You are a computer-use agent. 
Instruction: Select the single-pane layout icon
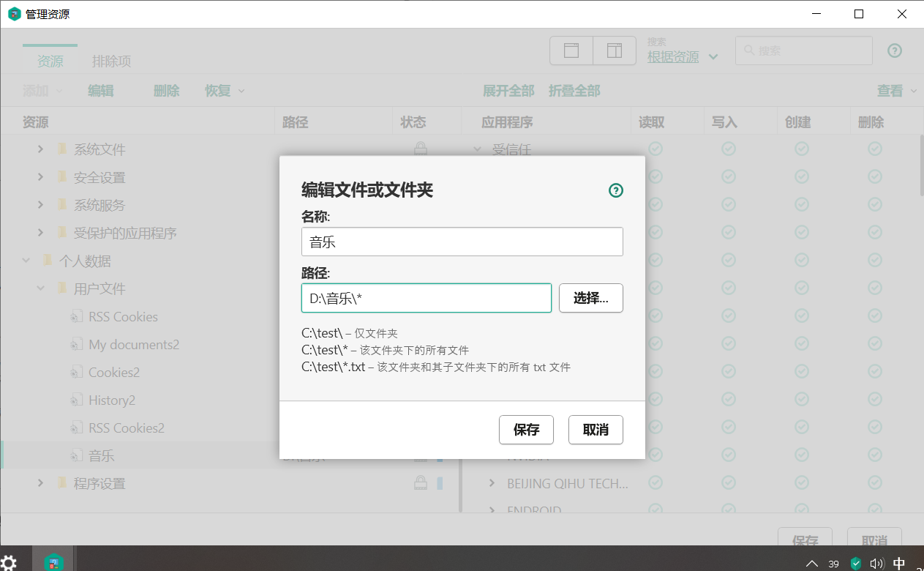[x=571, y=51]
